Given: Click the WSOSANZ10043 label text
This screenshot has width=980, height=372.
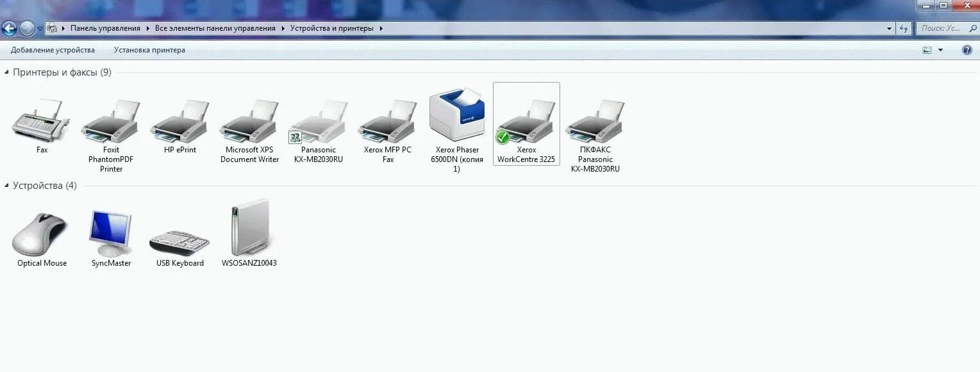Looking at the screenshot, I should pos(249,263).
